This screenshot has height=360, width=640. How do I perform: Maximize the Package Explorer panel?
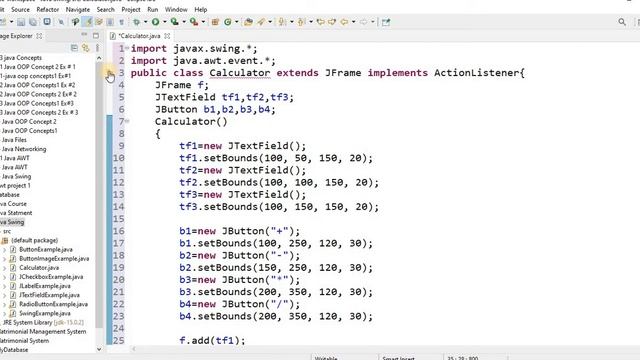[x=96, y=36]
